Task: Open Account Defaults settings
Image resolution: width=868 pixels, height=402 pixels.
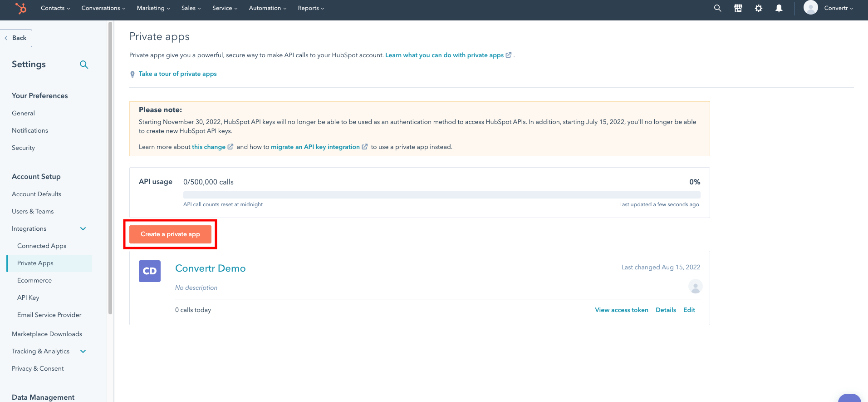Action: [x=36, y=194]
